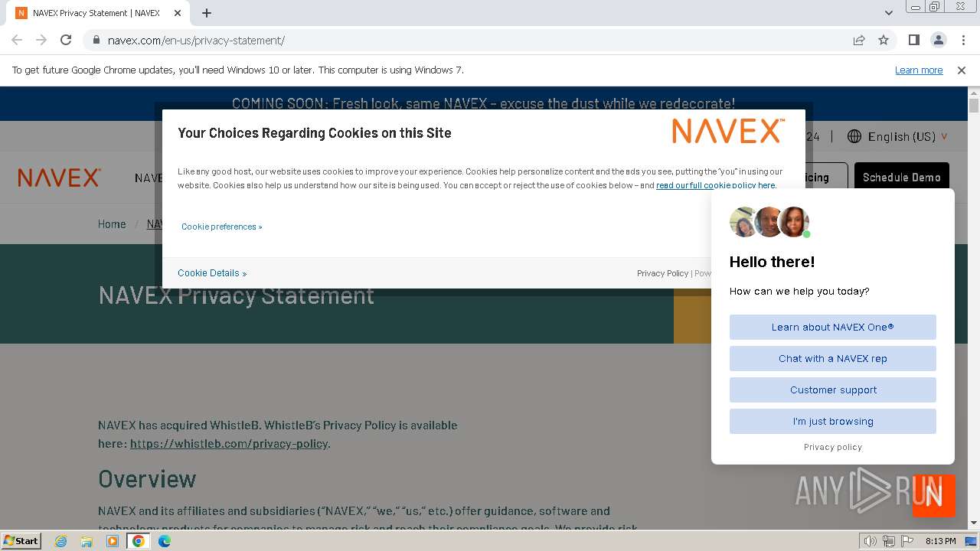Share this page icon in address bar

[x=859, y=40]
